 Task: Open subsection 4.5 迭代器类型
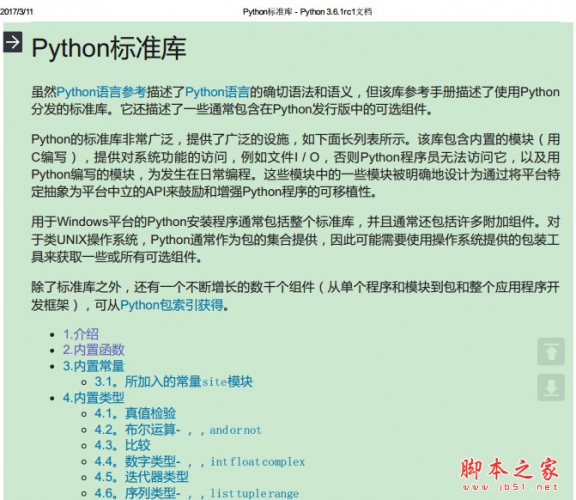click(141, 477)
